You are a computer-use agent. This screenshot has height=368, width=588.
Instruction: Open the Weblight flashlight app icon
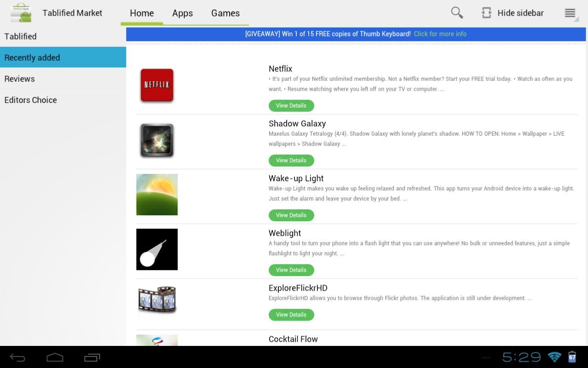(157, 249)
